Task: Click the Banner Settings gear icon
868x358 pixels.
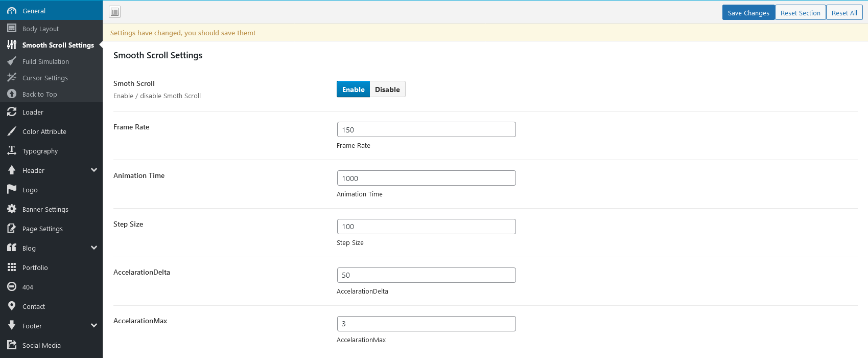Action: 12,209
